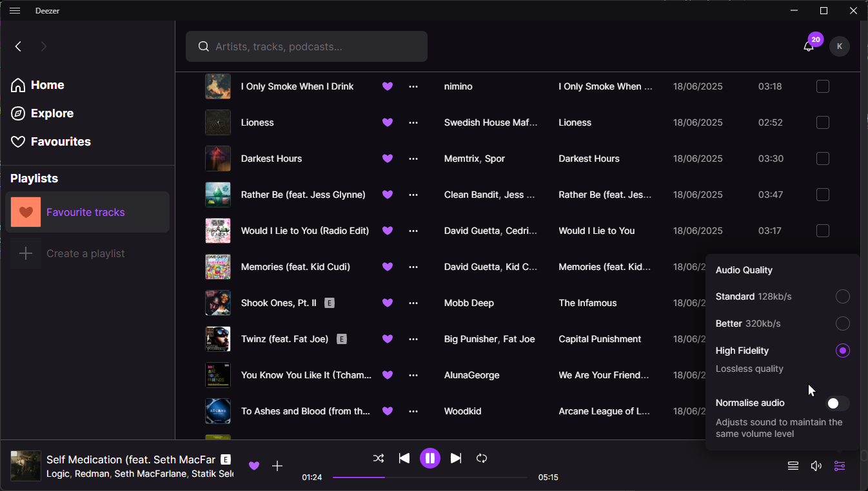
Task: Skip to next track
Action: (x=456, y=458)
